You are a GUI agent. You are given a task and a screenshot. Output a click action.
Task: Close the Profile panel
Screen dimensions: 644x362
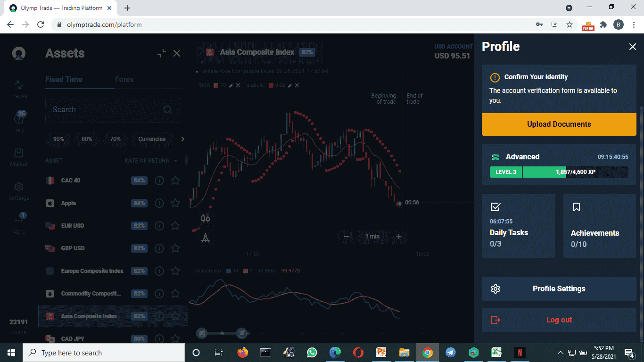pos(632,46)
